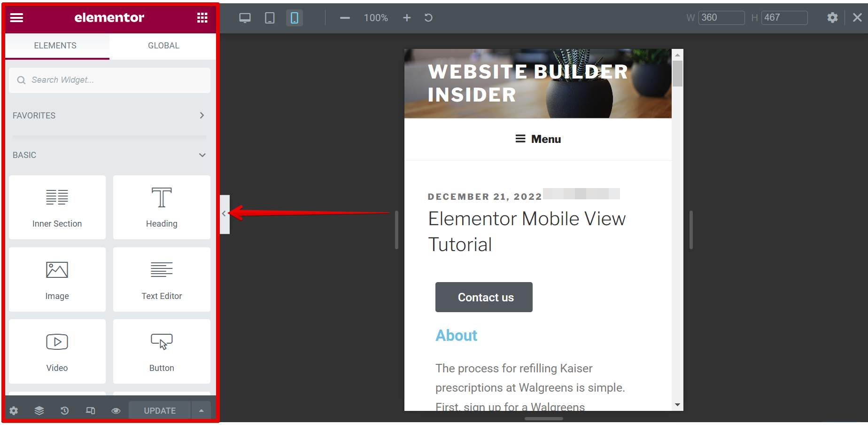Image resolution: width=868 pixels, height=425 pixels.
Task: Open the revision History icon
Action: (65, 410)
